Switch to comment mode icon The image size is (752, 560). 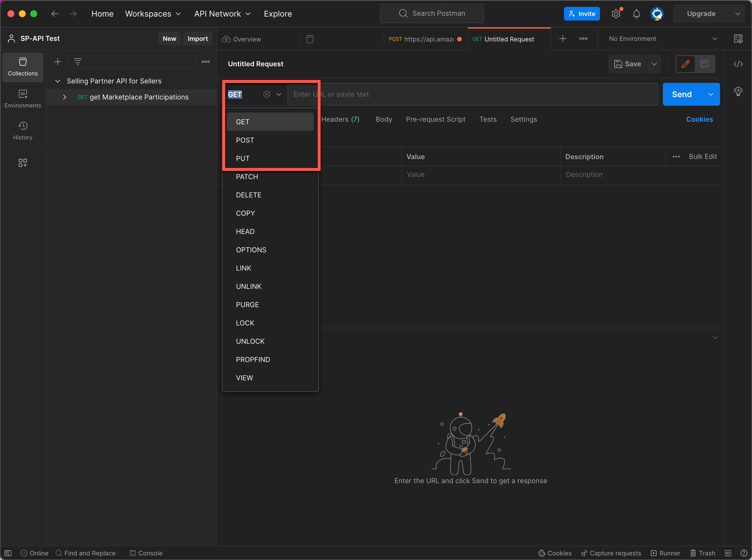pyautogui.click(x=704, y=64)
